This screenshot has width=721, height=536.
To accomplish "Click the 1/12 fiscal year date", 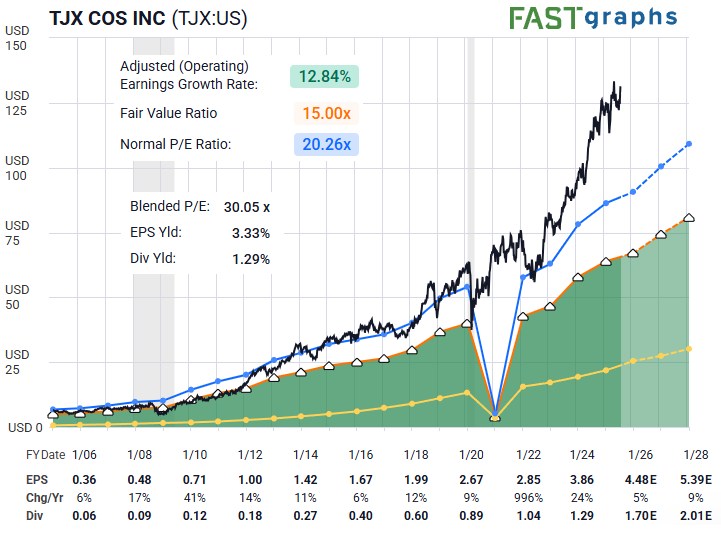I will (x=250, y=455).
